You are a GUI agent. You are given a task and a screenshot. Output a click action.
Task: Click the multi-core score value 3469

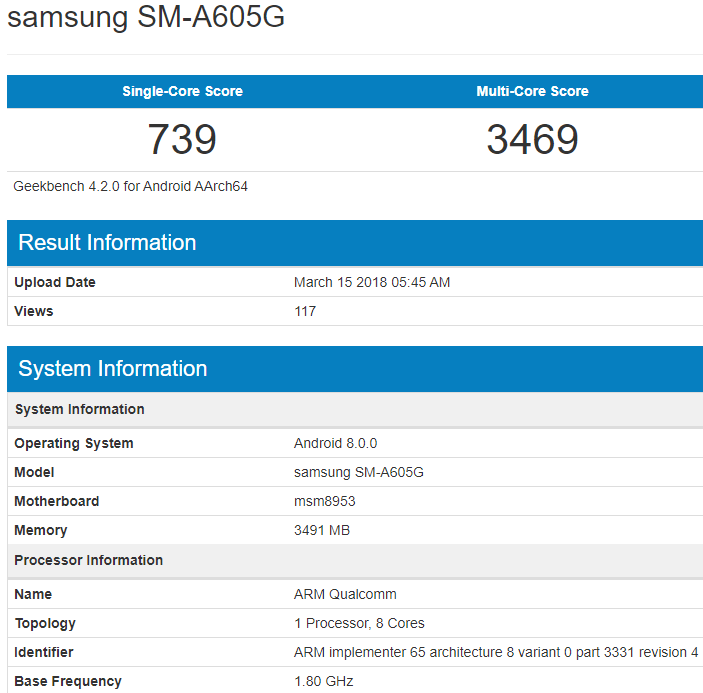pos(532,139)
